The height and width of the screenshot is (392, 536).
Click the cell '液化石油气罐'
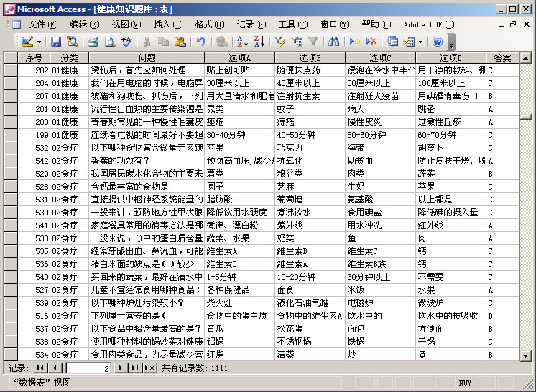pyautogui.click(x=310, y=303)
